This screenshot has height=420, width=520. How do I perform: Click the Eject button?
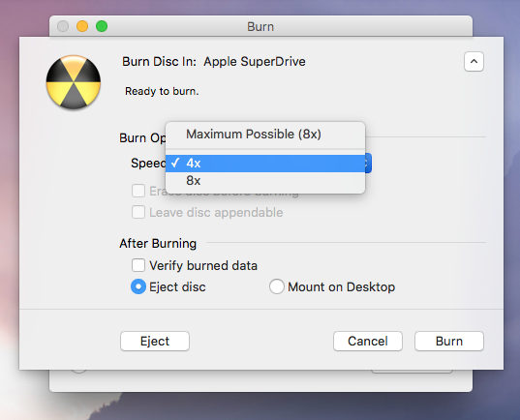pyautogui.click(x=155, y=341)
